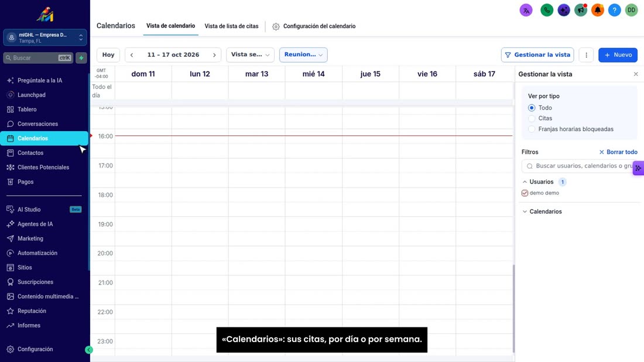Click the vie 16 day header
The image size is (644, 362).
[427, 74]
